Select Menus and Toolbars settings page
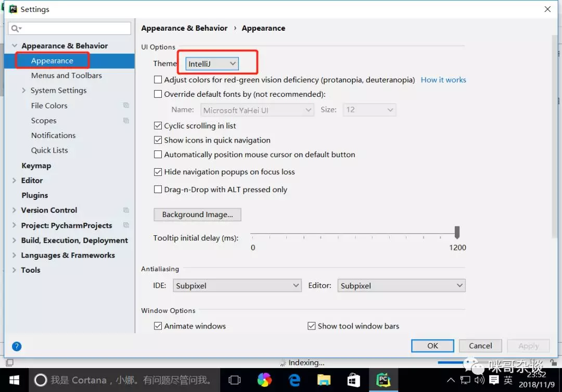562x392 pixels. click(x=66, y=75)
